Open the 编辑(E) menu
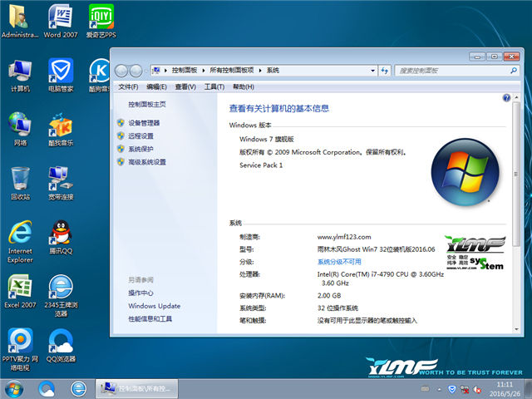 [156, 86]
